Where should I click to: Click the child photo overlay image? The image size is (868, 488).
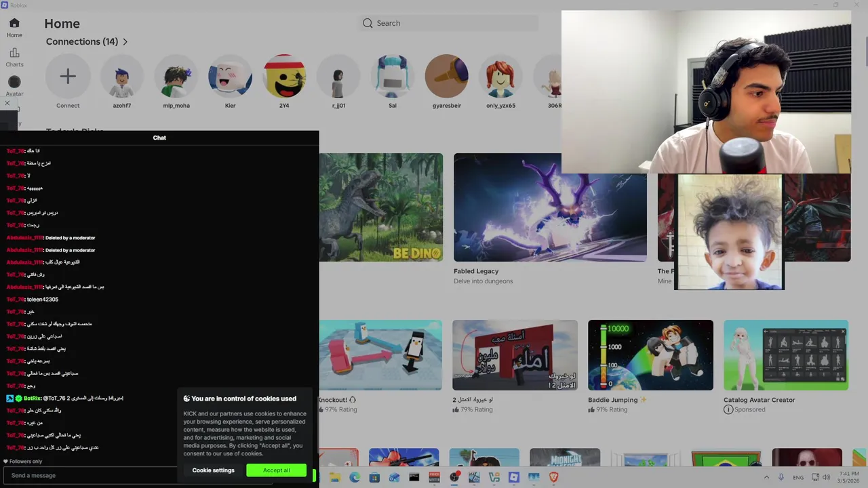click(729, 232)
